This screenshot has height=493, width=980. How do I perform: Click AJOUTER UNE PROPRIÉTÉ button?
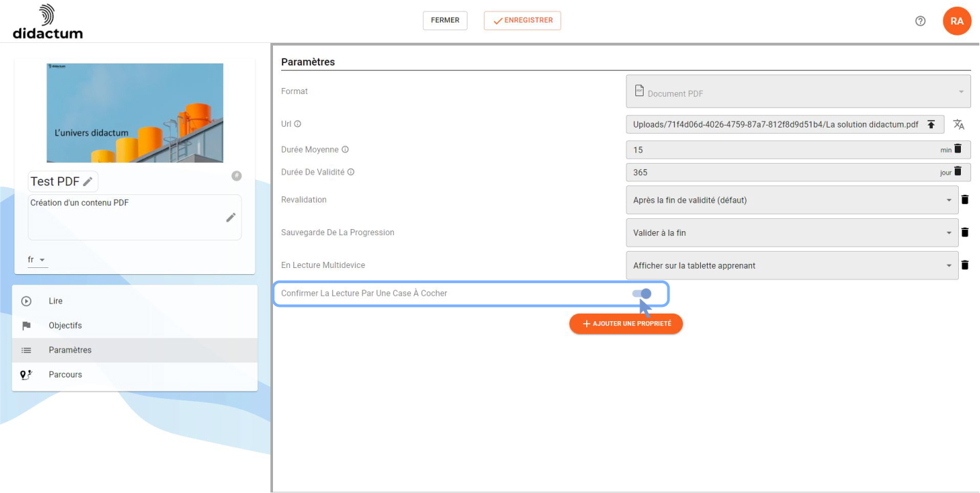(x=626, y=324)
